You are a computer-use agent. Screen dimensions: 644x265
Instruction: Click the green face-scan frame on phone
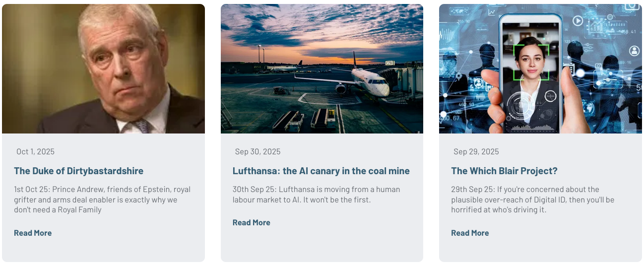point(531,62)
